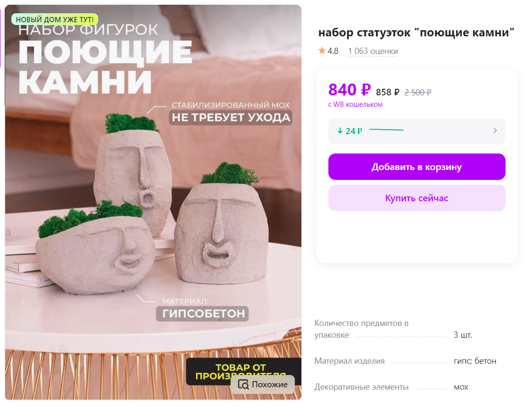The height and width of the screenshot is (409, 532).
Task: Click the orange star rating icon
Action: click(322, 51)
